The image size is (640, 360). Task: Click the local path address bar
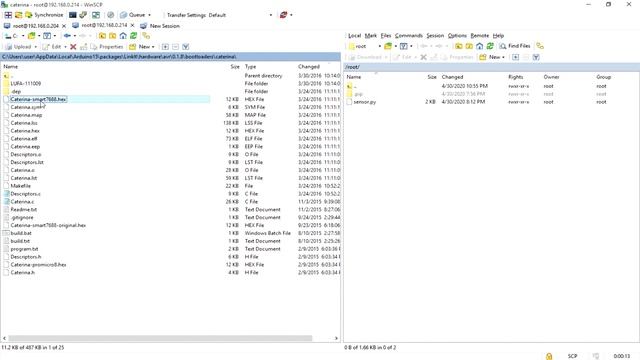pyautogui.click(x=171, y=57)
